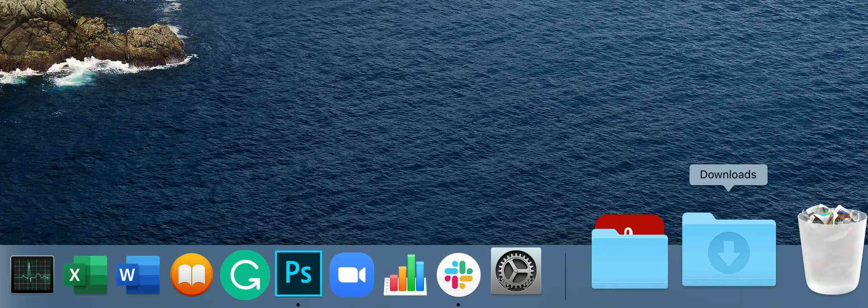
Task: Launch Zoom video meetings
Action: 352,274
